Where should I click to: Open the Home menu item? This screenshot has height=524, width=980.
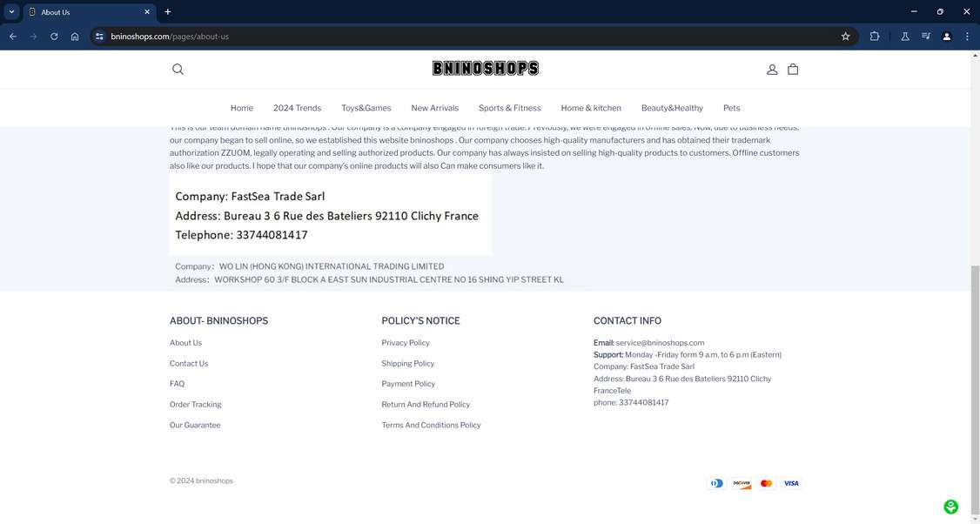(242, 108)
